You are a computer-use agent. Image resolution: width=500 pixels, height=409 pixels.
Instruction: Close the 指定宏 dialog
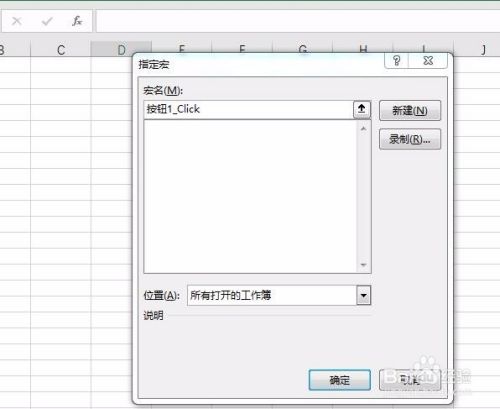click(428, 61)
